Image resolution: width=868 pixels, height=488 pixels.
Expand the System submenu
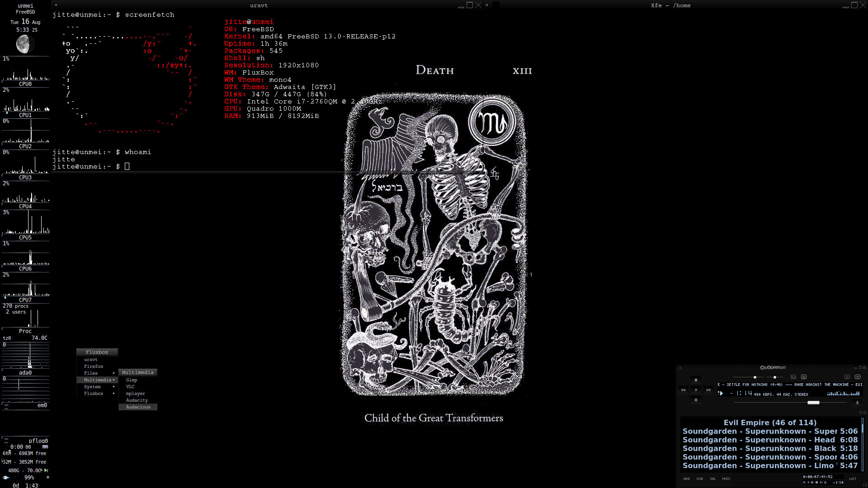coord(97,387)
